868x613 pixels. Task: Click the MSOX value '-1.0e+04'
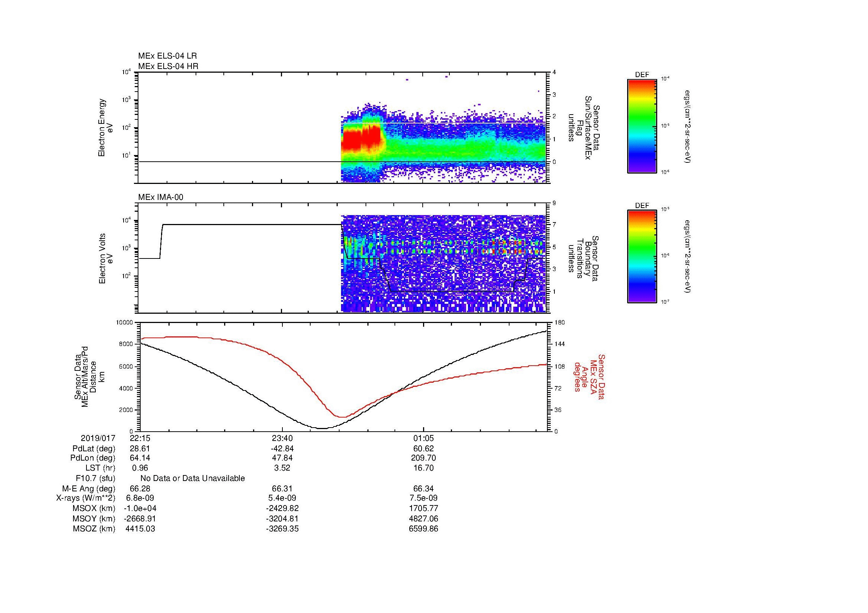coord(140,508)
